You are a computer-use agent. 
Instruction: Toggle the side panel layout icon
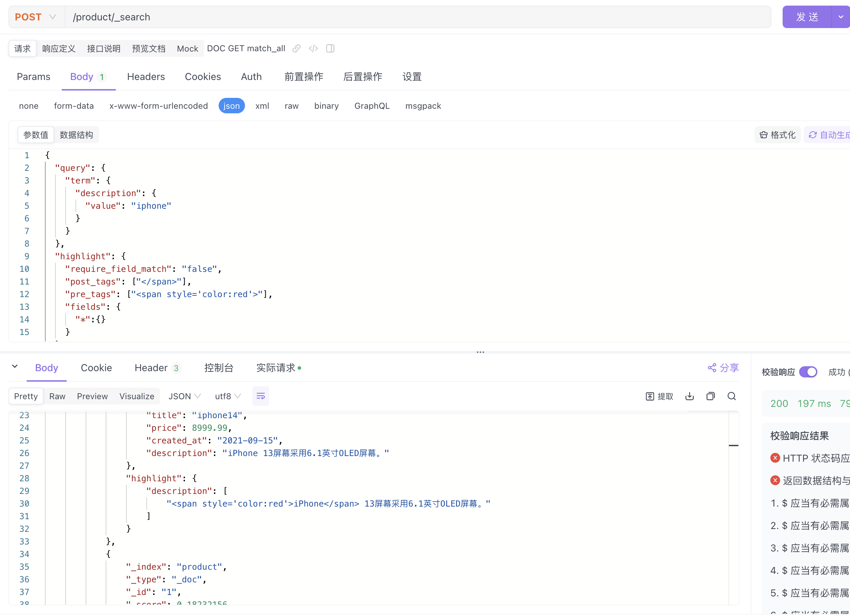[330, 49]
